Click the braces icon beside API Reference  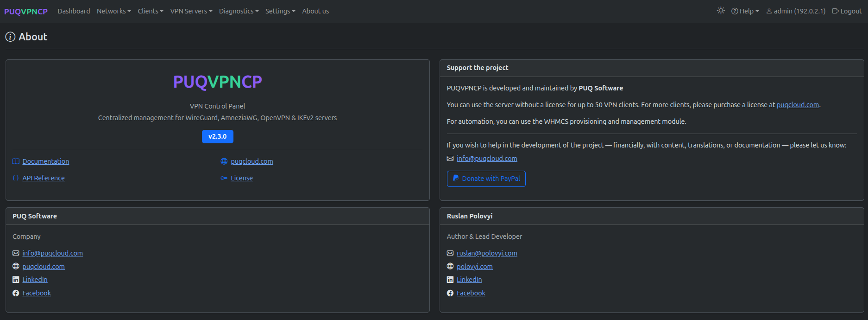click(x=16, y=178)
